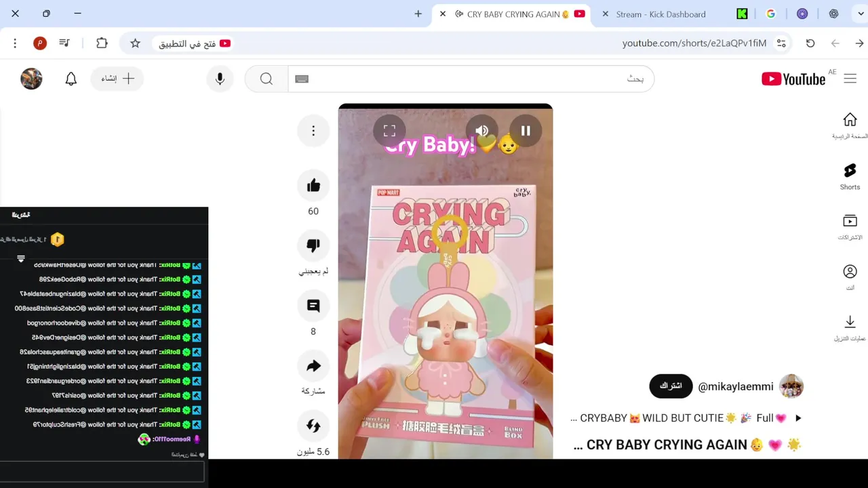Open the YouTube account avatar menu

pos(31,79)
